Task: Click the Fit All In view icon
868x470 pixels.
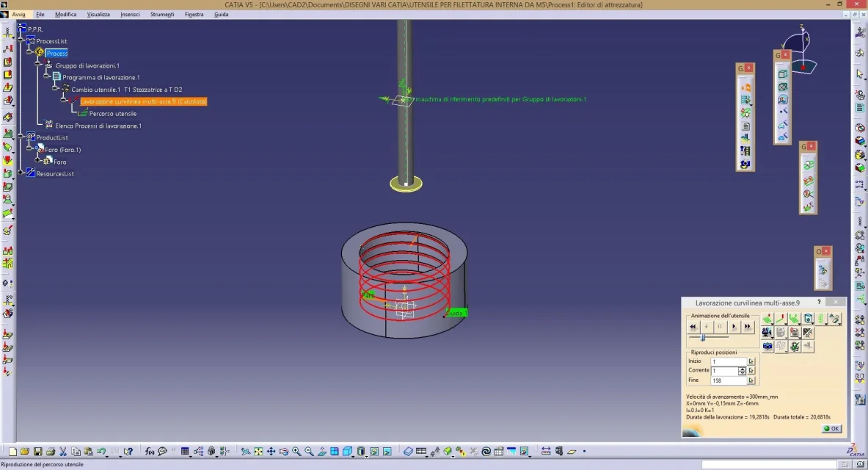Action: coord(258,452)
